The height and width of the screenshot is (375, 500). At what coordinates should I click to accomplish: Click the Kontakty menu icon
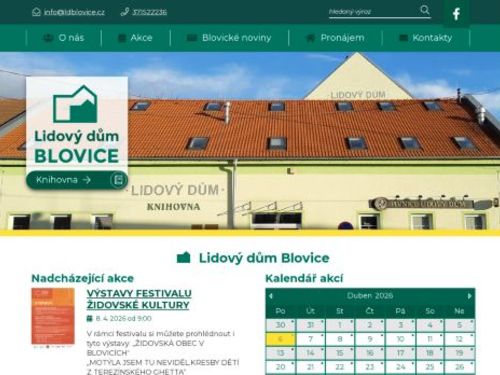pyautogui.click(x=403, y=38)
